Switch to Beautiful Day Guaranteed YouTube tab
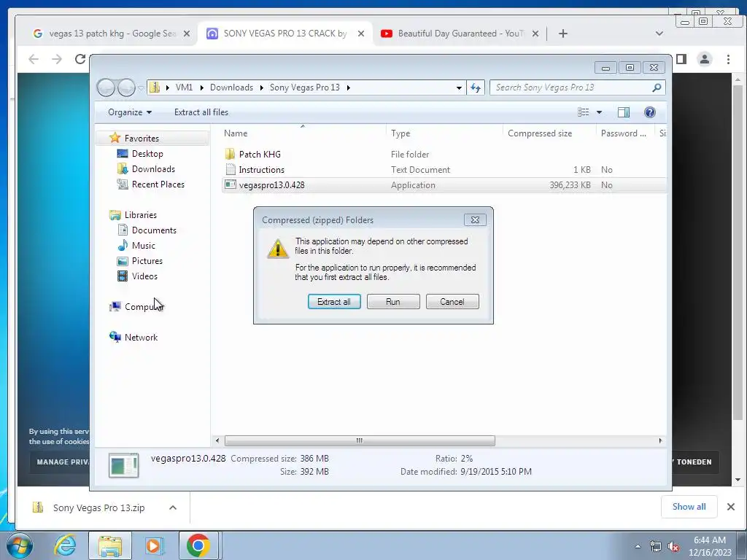The height and width of the screenshot is (560, 747). coord(460,34)
